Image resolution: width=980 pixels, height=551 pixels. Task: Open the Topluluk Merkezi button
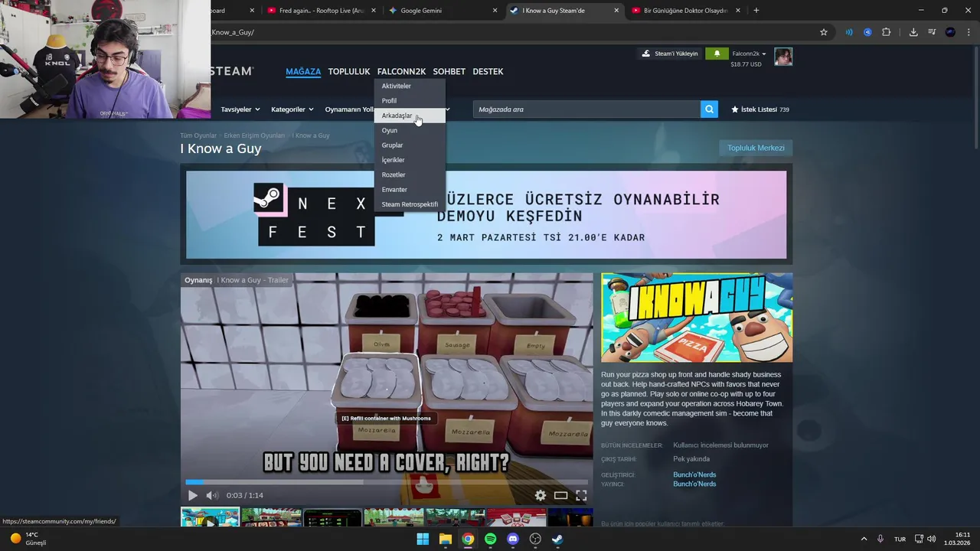click(756, 148)
